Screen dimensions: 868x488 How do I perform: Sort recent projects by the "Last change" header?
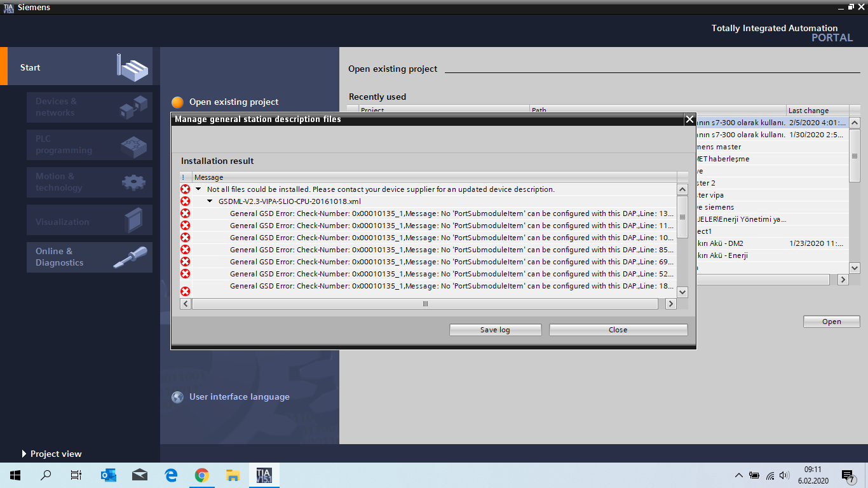[817, 110]
